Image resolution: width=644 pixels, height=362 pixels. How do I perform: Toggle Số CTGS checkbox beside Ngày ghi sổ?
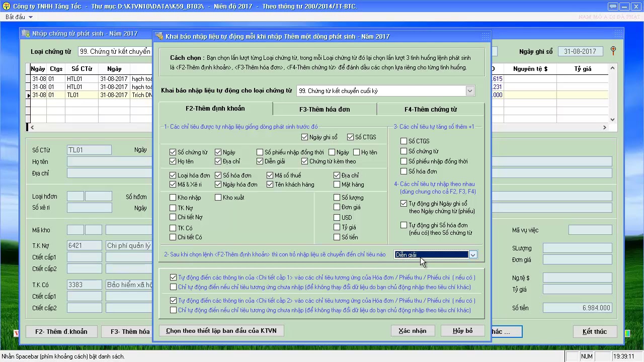(350, 137)
